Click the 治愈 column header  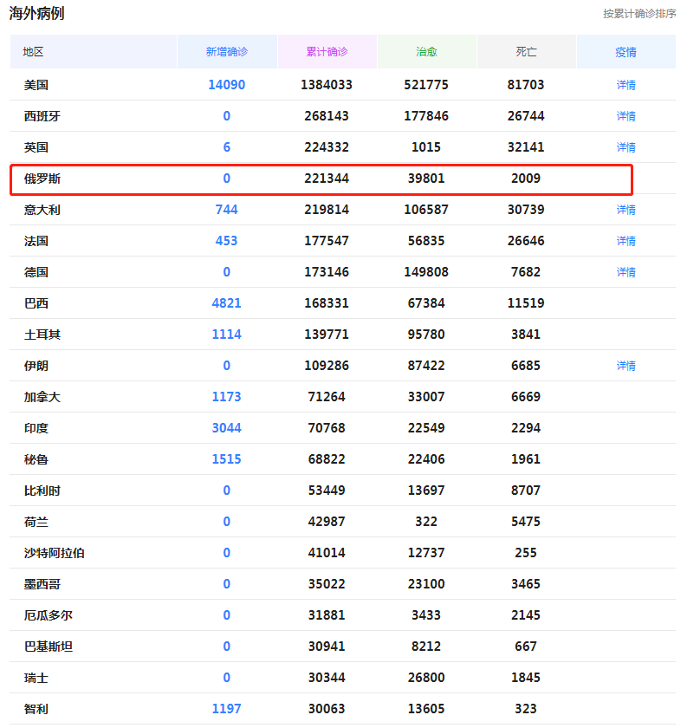[426, 51]
